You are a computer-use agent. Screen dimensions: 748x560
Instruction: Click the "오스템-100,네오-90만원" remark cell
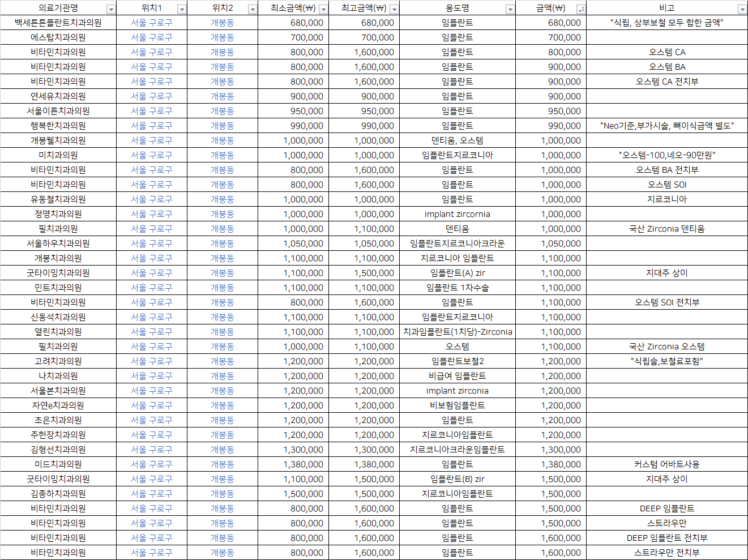click(x=667, y=155)
